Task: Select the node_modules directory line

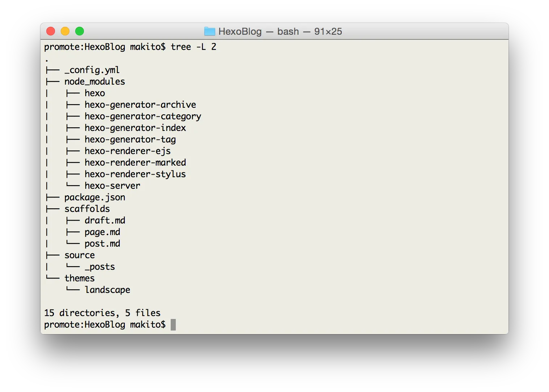Action: (94, 81)
